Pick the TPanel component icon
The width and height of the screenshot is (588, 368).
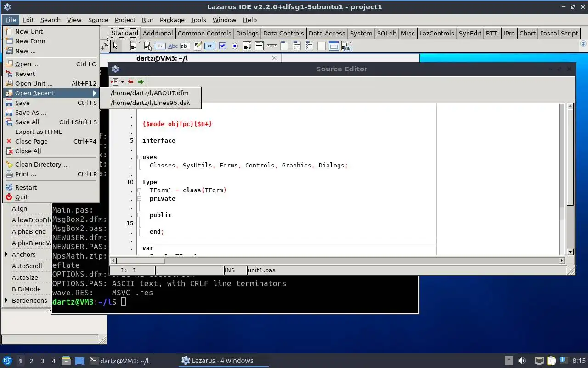322,46
